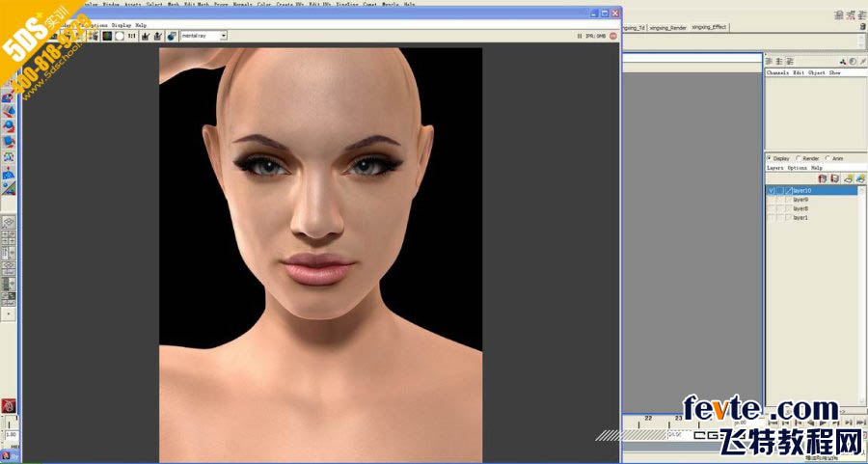
Task: Click the blue cube tool icon in toolbox
Action: [9, 142]
